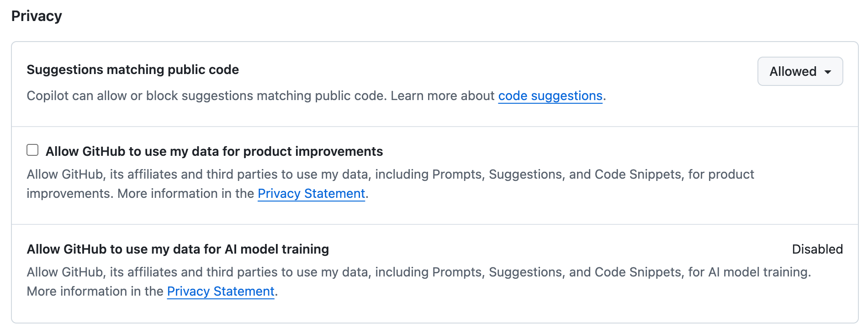Click the word Allowed in the dropdown button

click(x=793, y=71)
